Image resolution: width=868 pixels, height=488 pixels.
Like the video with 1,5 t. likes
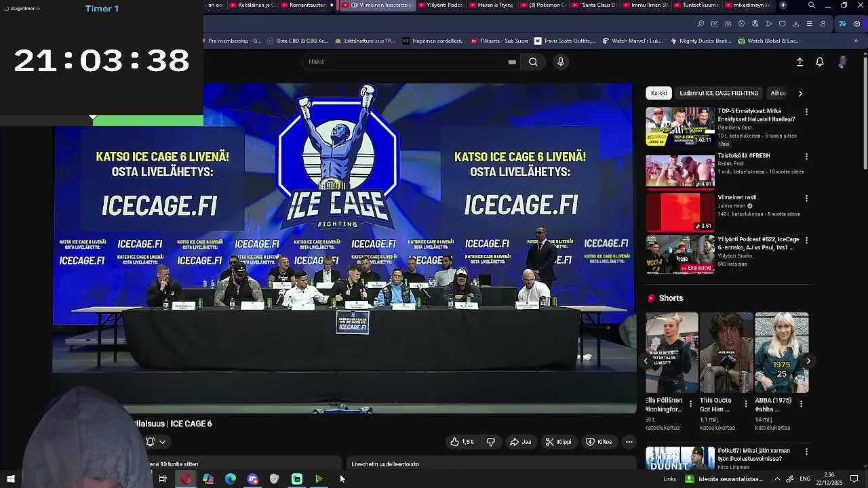tap(462, 442)
